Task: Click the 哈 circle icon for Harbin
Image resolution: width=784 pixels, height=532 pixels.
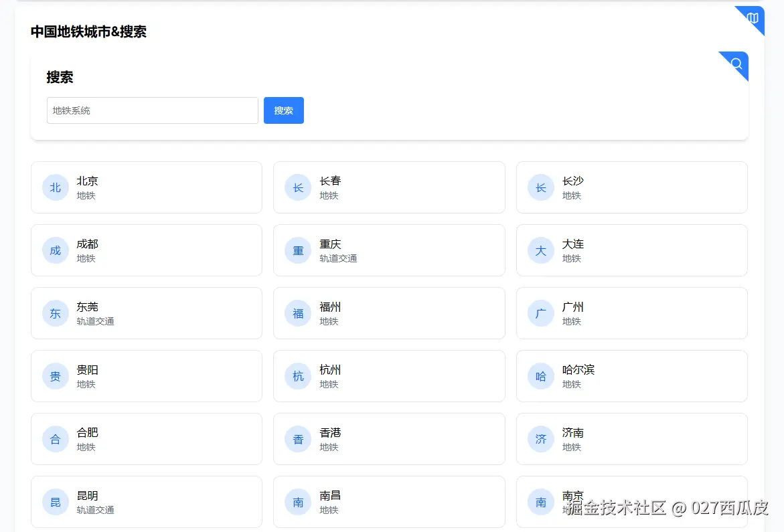Action: tap(541, 376)
